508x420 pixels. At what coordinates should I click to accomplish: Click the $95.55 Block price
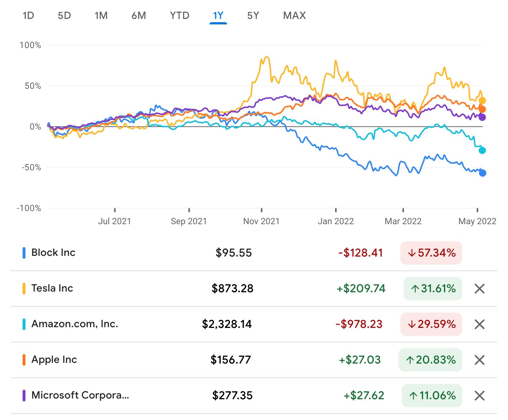(x=234, y=253)
